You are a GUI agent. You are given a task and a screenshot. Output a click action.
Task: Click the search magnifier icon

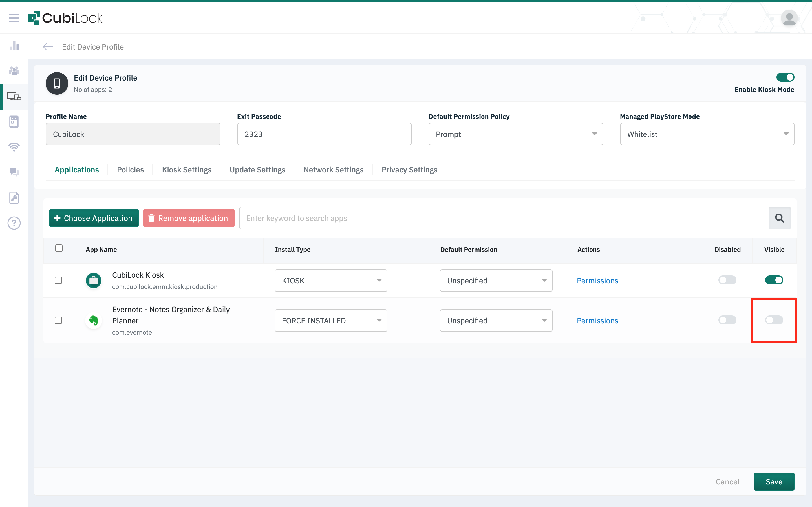[x=780, y=218]
